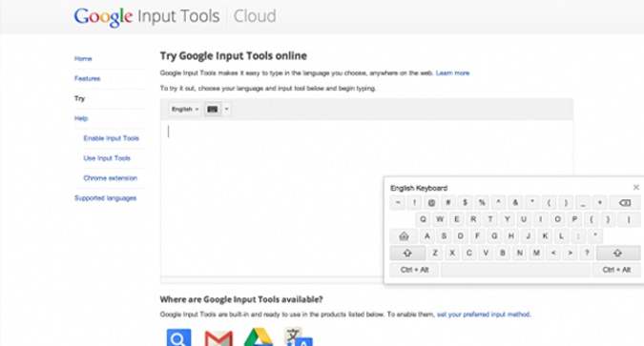Click the P key on the keyboard

coord(574,219)
